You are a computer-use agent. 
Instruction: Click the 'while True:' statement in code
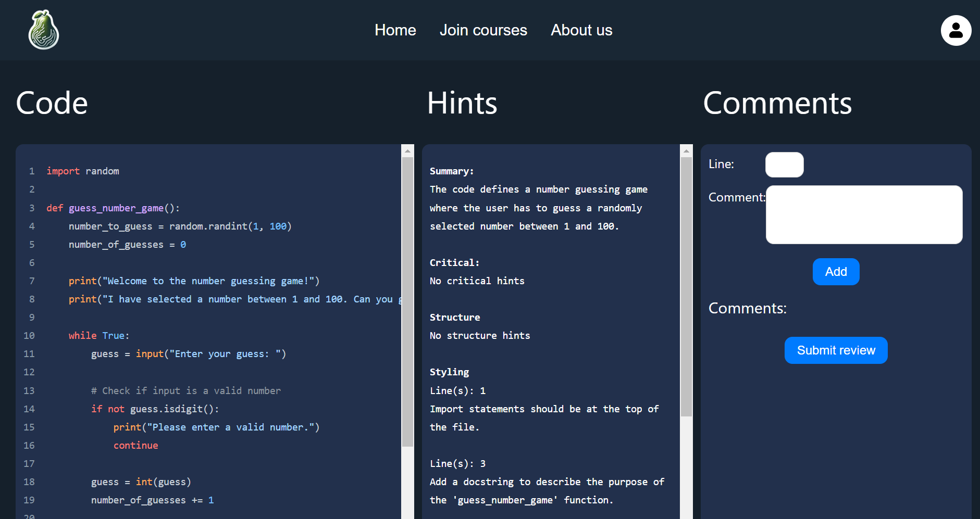pos(98,336)
